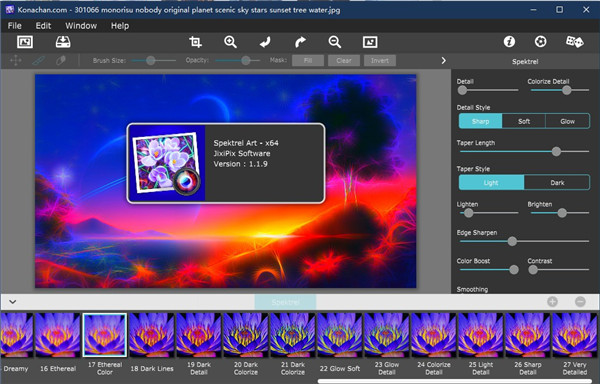Viewport: 600px width, 384px height.
Task: Adjust the Brush Size slider
Action: [153, 60]
